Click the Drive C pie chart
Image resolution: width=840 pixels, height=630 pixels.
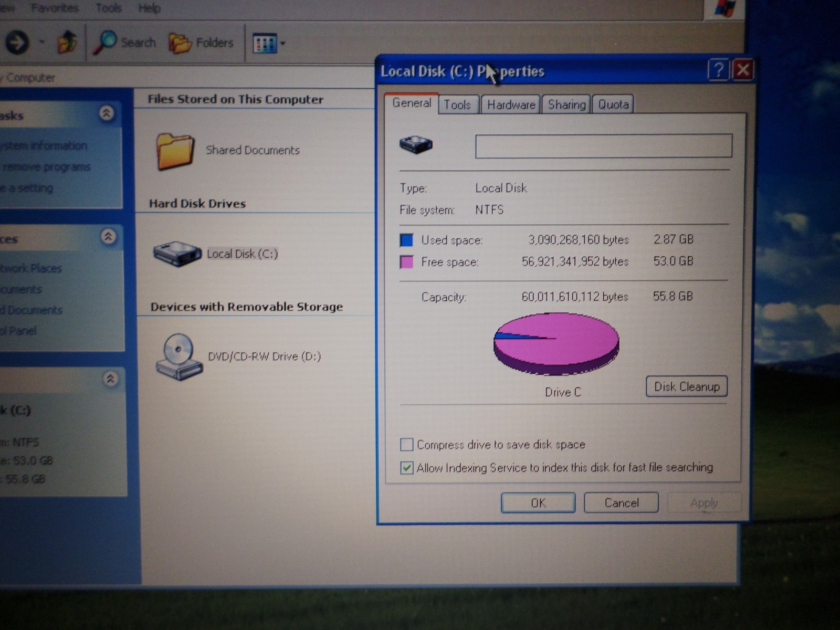(556, 343)
